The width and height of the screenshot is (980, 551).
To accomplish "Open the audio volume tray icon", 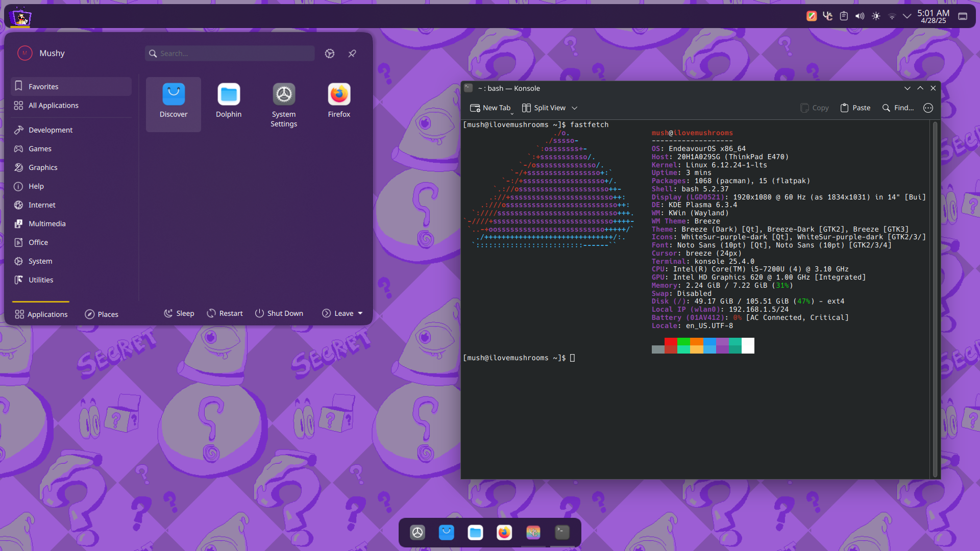I will (x=860, y=16).
